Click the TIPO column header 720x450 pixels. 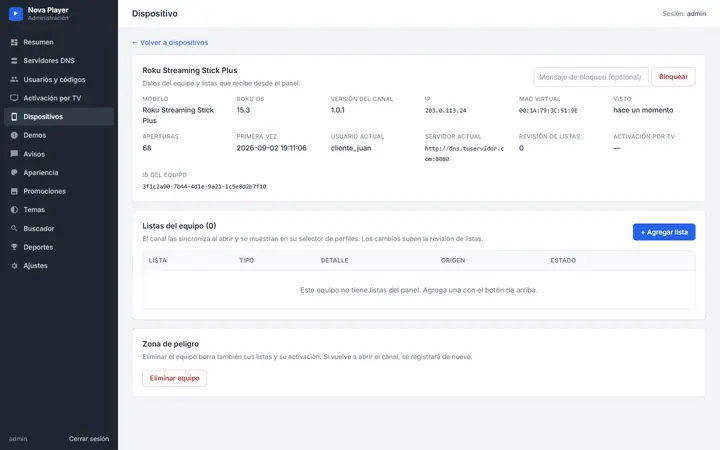[x=247, y=260]
